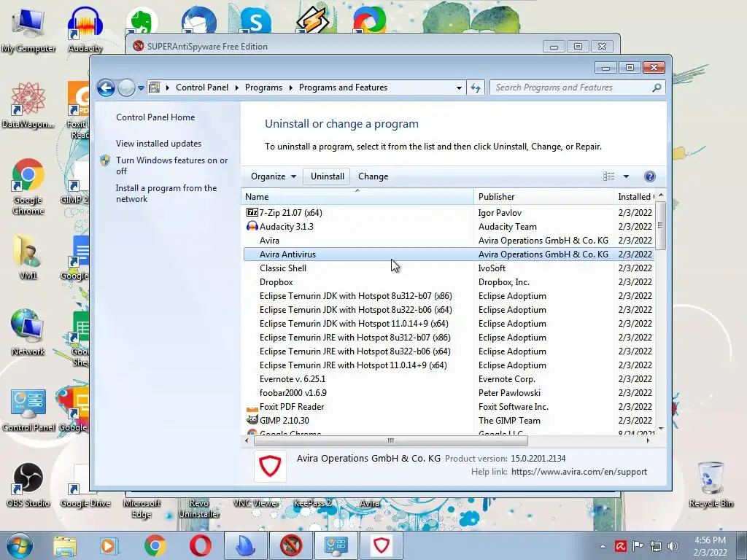Select the Avira entry above Avira Antivirus
Viewport: 747px width, 560px height.
point(448,241)
